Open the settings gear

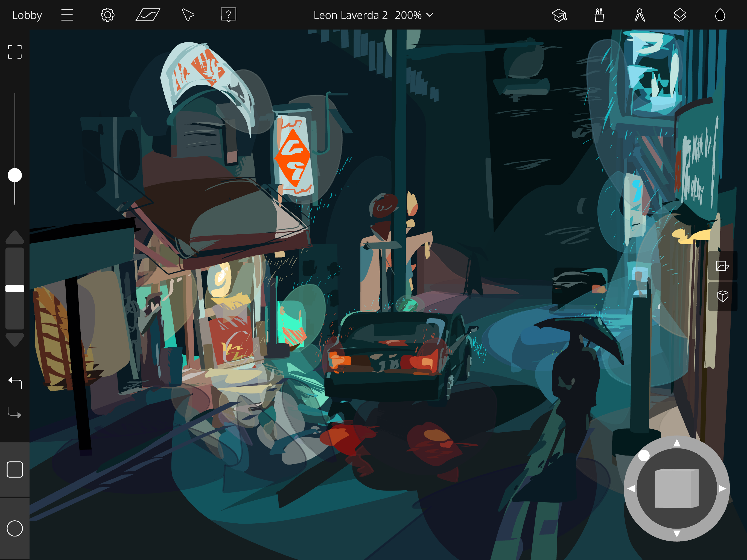107,15
